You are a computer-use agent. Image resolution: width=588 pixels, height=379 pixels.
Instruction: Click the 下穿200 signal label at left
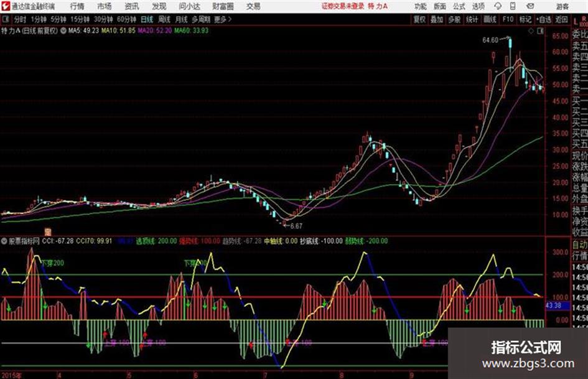pyautogui.click(x=53, y=263)
